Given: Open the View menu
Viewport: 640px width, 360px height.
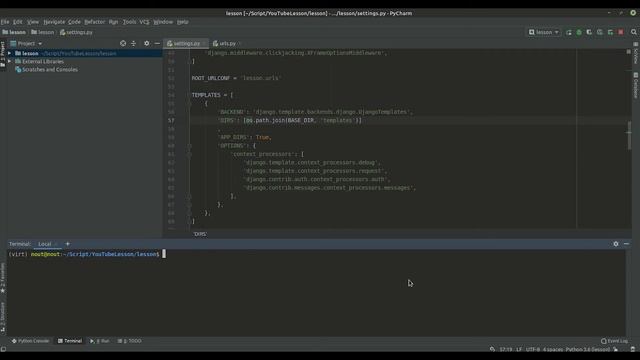Looking at the screenshot, I should [33, 22].
